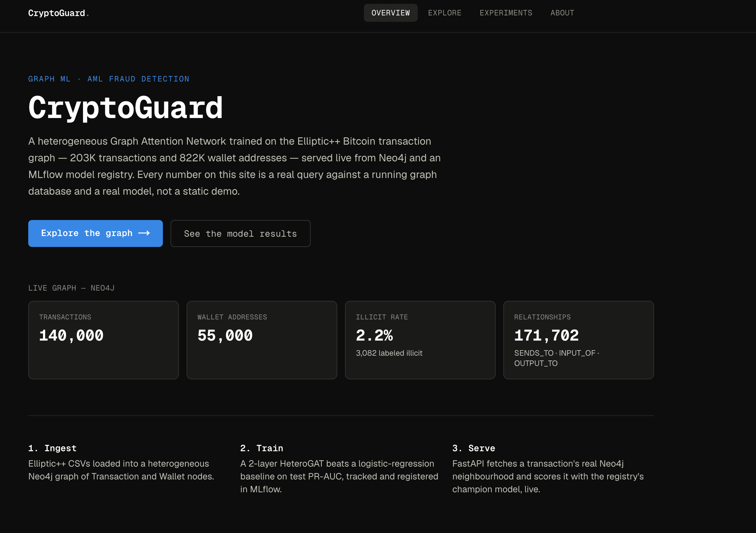Click the GRAPH ML · AML FRAUD DETECTION tagline
This screenshot has height=533, width=756.
click(x=109, y=79)
